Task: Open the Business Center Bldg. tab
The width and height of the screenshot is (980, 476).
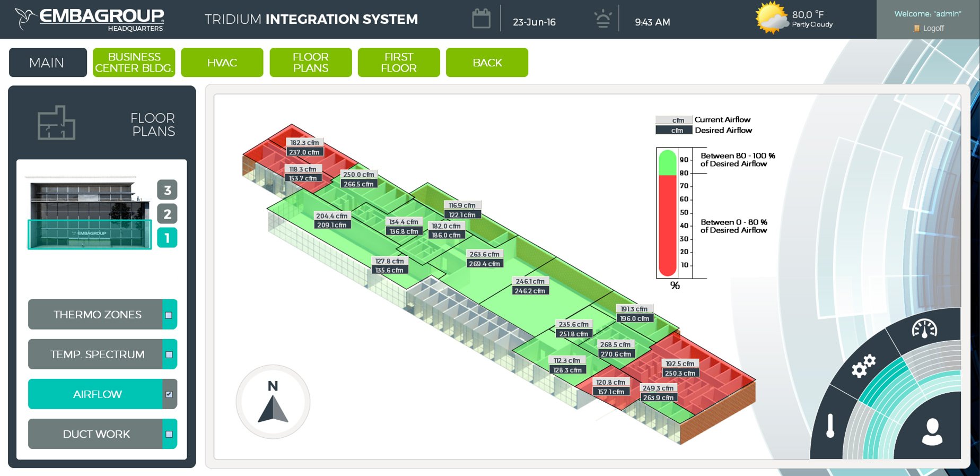Action: (x=134, y=63)
